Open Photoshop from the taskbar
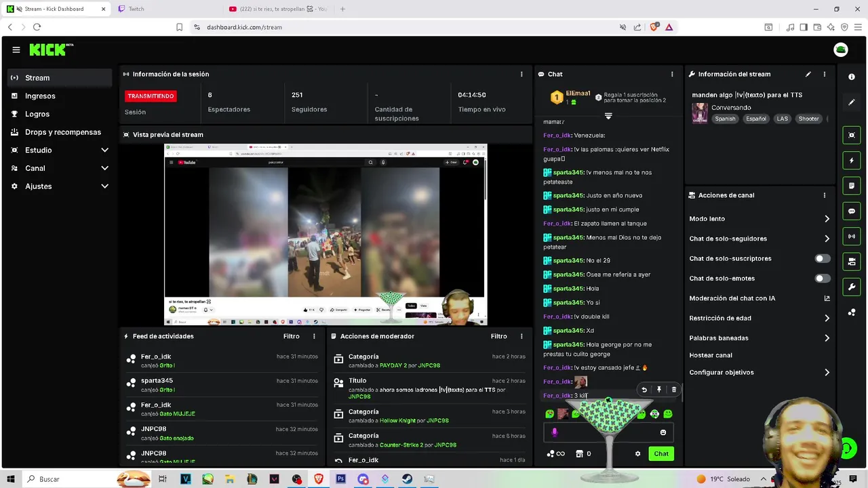868x488 pixels. pos(341,479)
